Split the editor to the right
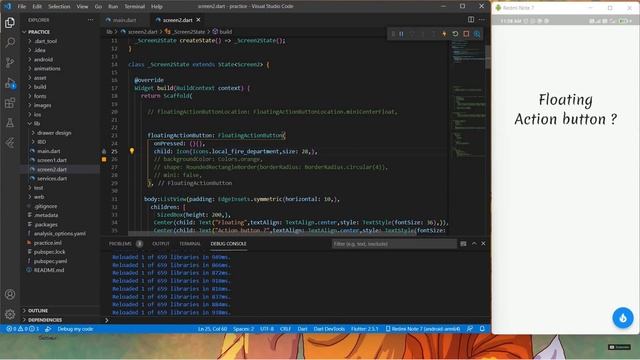Image resolution: width=640 pixels, height=360 pixels. coord(471,20)
